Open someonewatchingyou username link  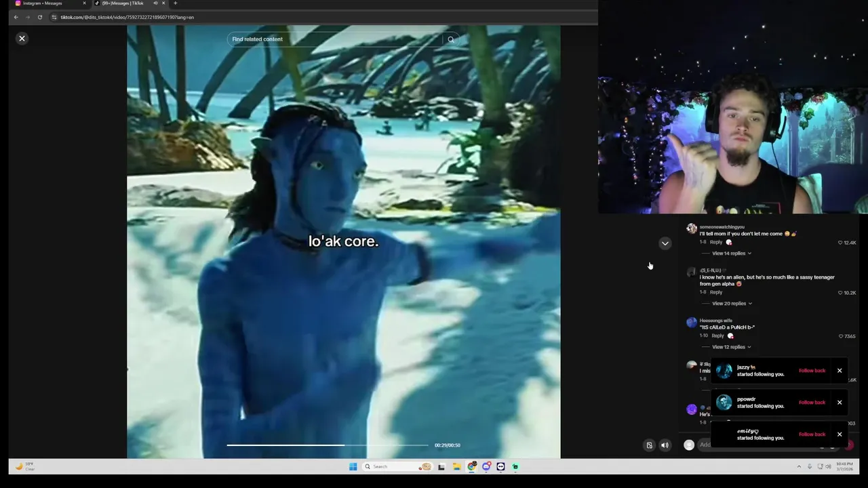coord(722,227)
